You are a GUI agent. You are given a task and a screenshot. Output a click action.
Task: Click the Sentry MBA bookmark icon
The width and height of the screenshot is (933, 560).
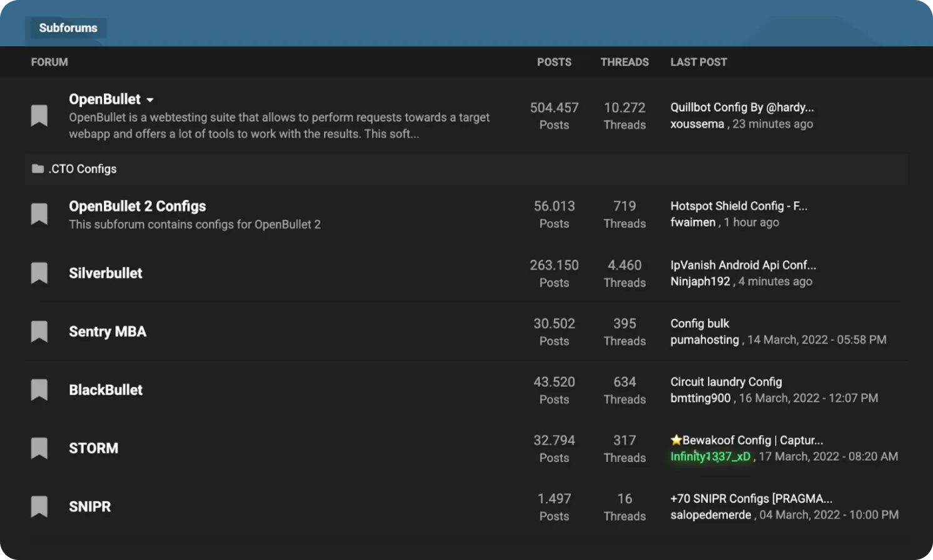tap(39, 331)
